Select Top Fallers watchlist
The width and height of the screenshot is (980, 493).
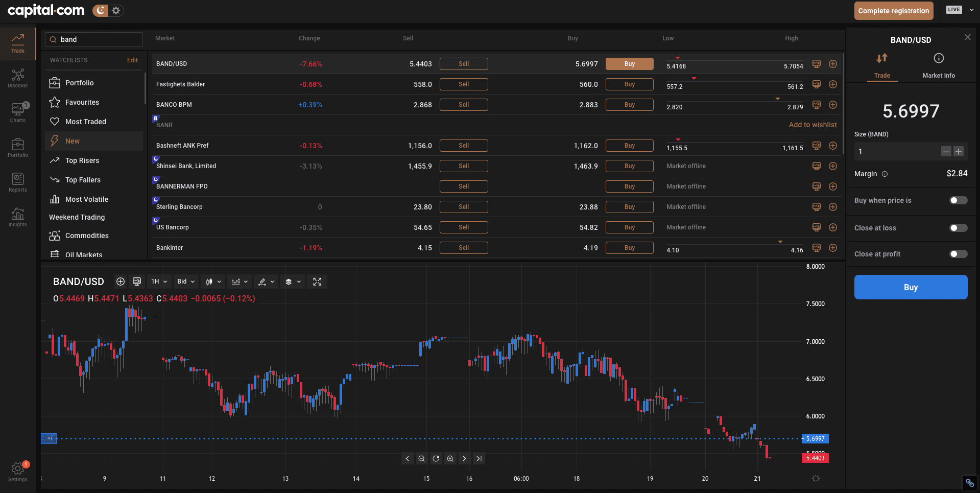tap(94, 180)
